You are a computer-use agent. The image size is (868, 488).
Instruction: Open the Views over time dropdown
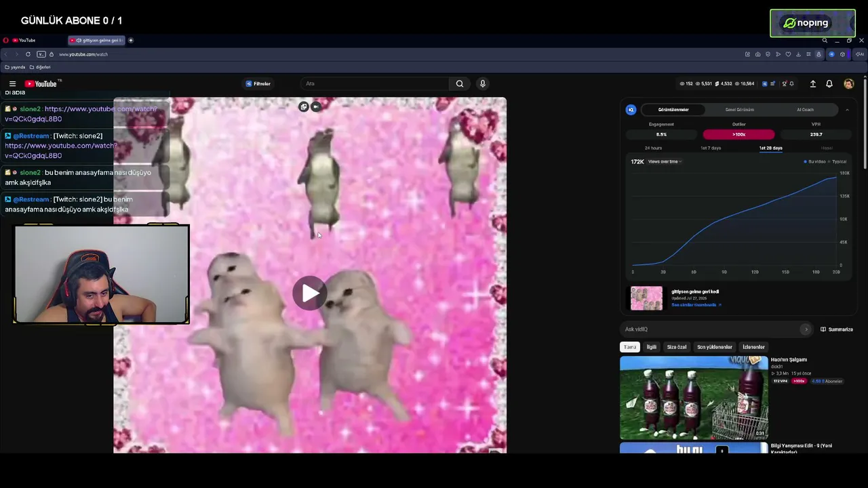tap(665, 162)
